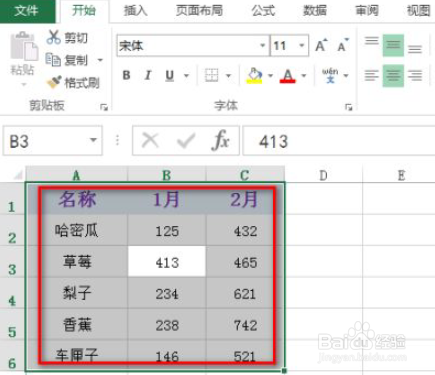
Task: Open the font name dropdown 宋体
Action: [263, 45]
